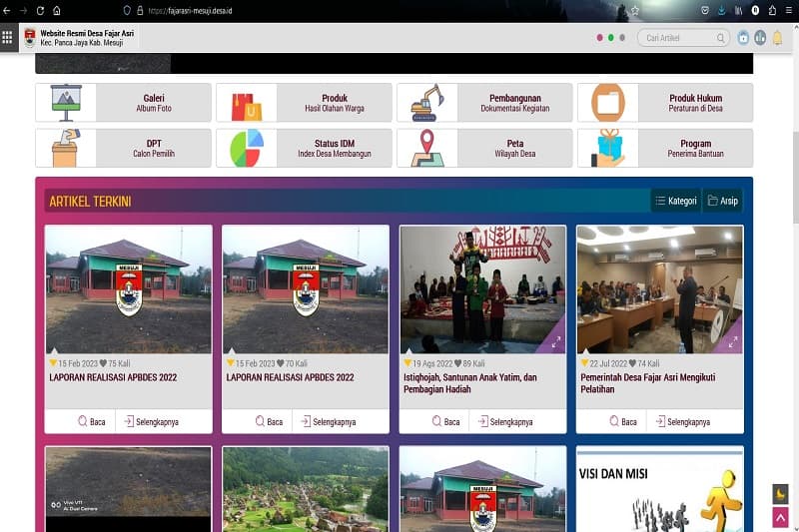Open the Kategori list dropdown
The height and width of the screenshot is (532, 799).
click(x=676, y=201)
